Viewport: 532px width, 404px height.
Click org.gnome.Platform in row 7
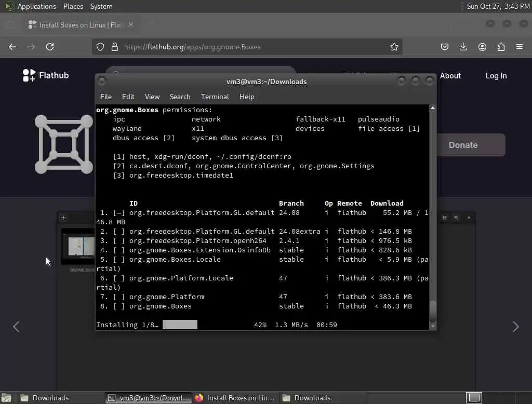pos(167,297)
